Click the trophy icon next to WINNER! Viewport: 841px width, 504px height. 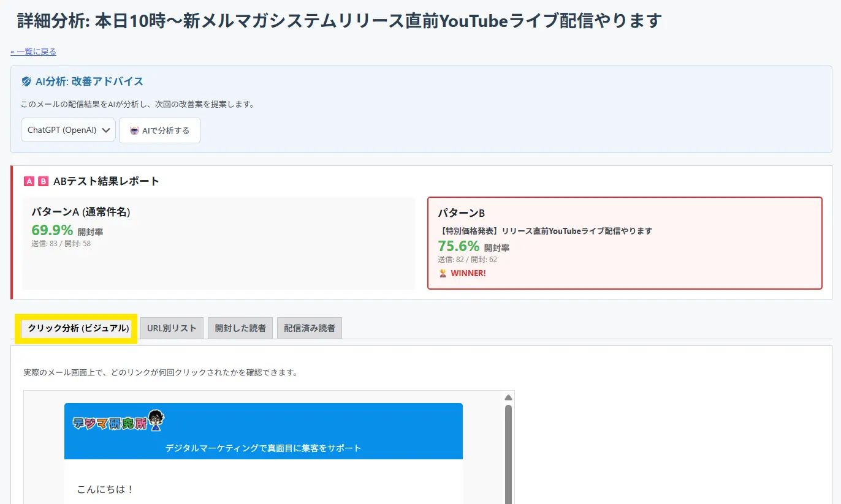pos(443,273)
